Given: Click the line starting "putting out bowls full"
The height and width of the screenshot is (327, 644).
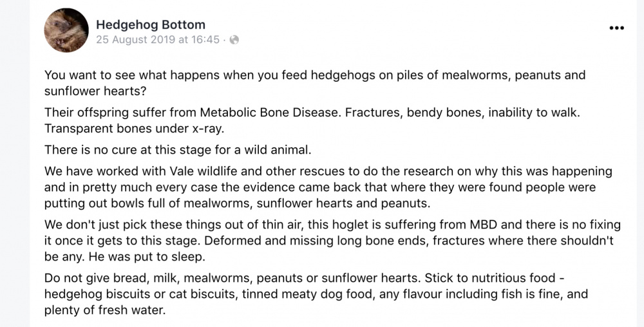Looking at the screenshot, I should point(238,203).
